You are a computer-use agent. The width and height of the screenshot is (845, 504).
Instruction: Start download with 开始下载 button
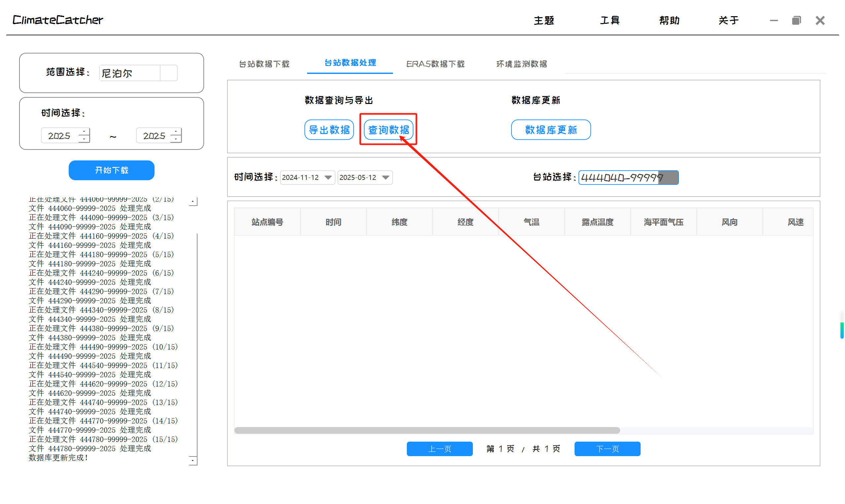click(111, 170)
